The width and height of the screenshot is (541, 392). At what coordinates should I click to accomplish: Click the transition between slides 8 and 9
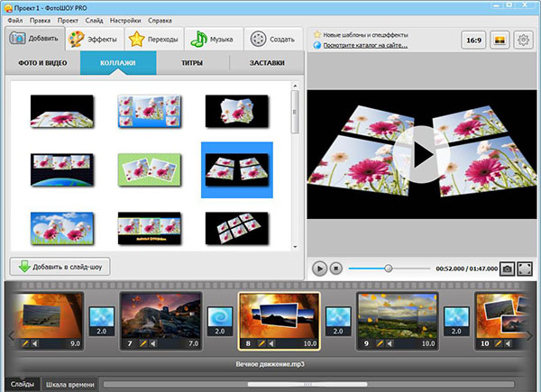click(x=338, y=322)
